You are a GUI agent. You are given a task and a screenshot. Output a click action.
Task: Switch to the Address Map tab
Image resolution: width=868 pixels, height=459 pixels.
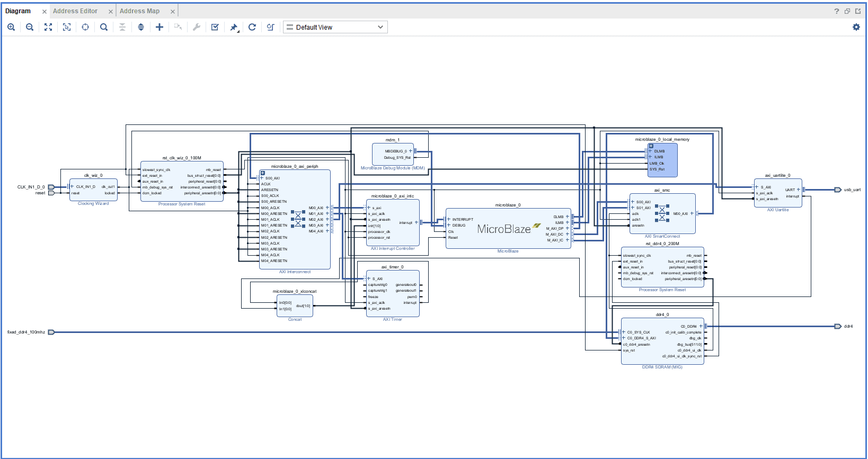pyautogui.click(x=139, y=11)
